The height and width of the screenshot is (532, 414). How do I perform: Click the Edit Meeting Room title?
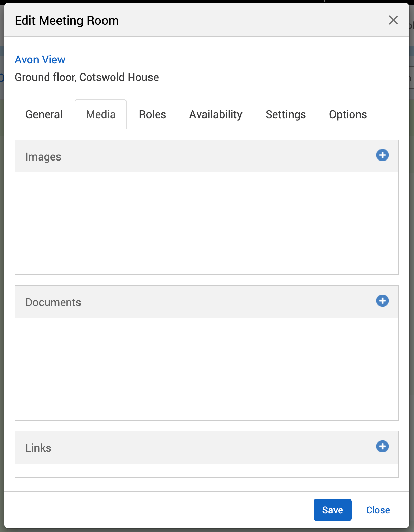pos(67,21)
